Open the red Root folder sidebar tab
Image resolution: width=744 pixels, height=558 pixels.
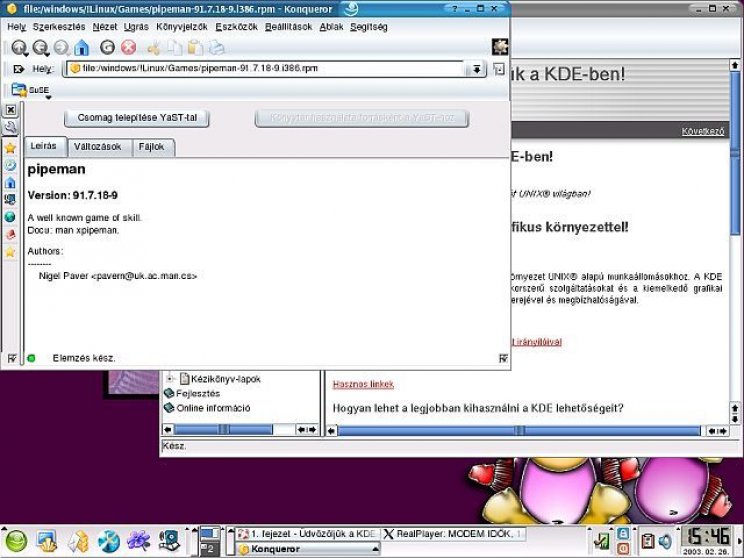(10, 234)
